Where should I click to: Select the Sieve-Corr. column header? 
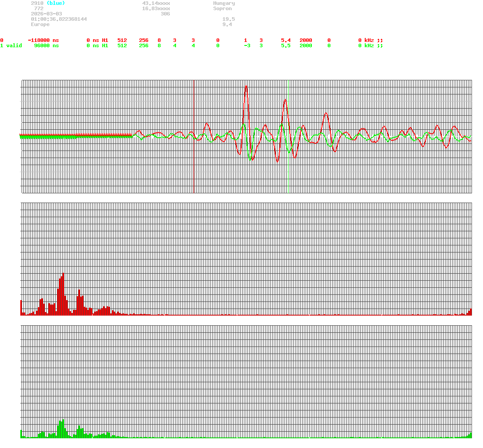pos(42,35)
